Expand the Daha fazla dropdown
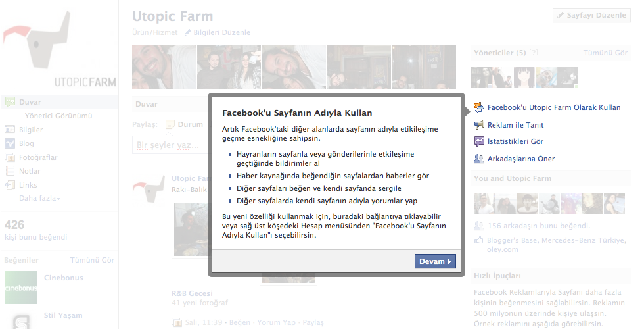This screenshot has height=329, width=644. [39, 198]
